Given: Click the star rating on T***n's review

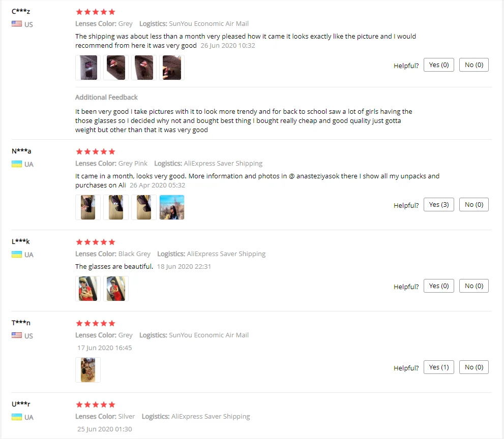Looking at the screenshot, I should click(96, 323).
